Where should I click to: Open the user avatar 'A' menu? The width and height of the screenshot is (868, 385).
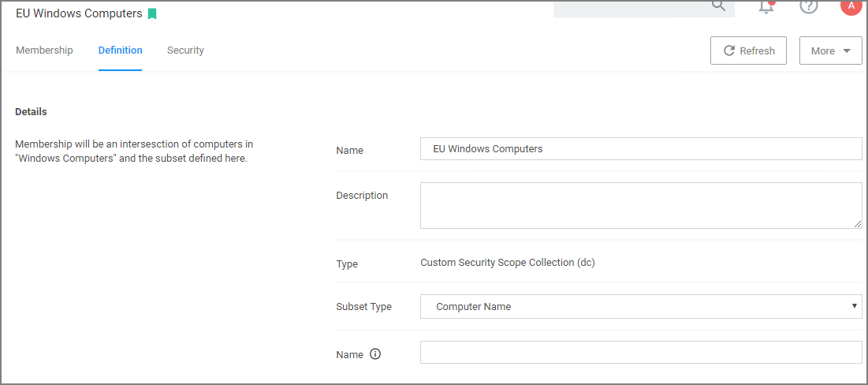pos(851,6)
